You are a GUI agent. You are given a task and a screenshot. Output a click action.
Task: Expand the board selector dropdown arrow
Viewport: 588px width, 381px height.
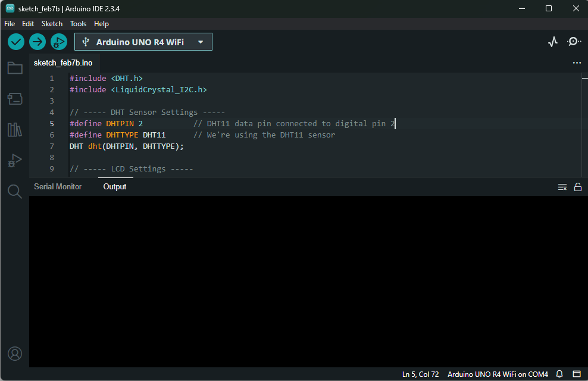click(x=201, y=42)
